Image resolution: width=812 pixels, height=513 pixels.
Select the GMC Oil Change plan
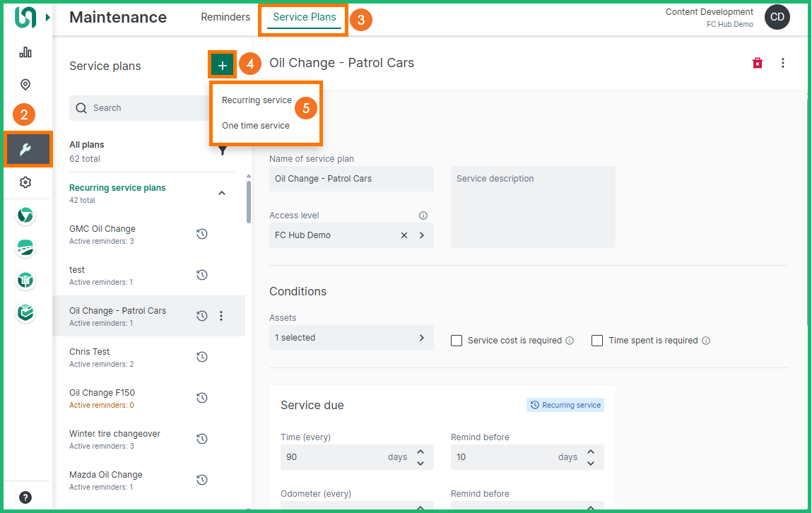click(x=102, y=229)
